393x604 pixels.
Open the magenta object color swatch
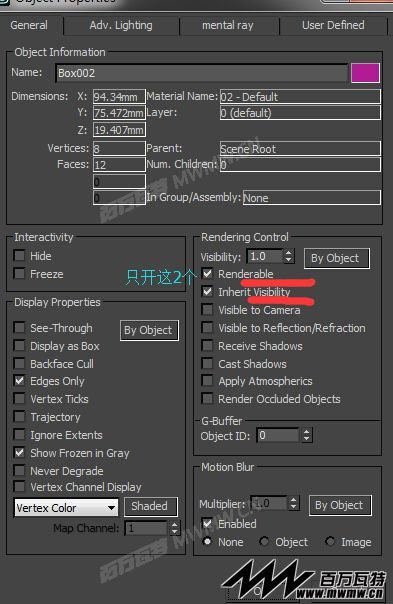365,73
